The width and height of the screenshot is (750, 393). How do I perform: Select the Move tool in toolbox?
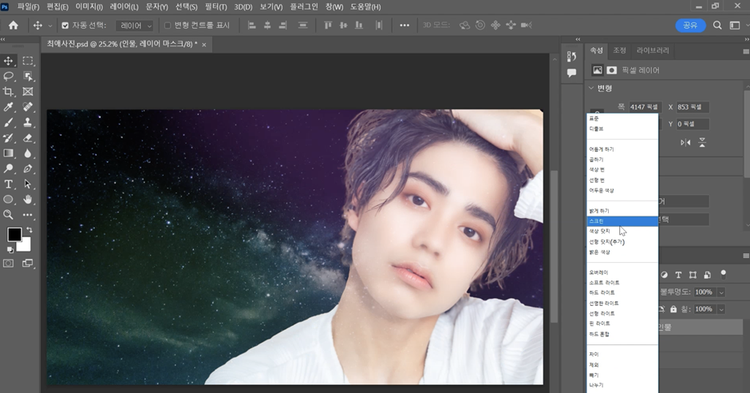coord(8,61)
